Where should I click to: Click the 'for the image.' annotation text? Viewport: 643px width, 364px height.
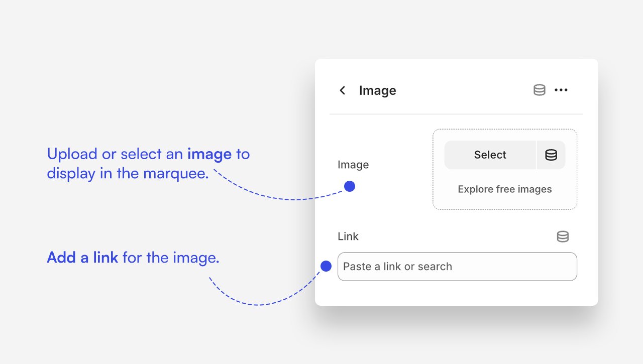(x=171, y=258)
